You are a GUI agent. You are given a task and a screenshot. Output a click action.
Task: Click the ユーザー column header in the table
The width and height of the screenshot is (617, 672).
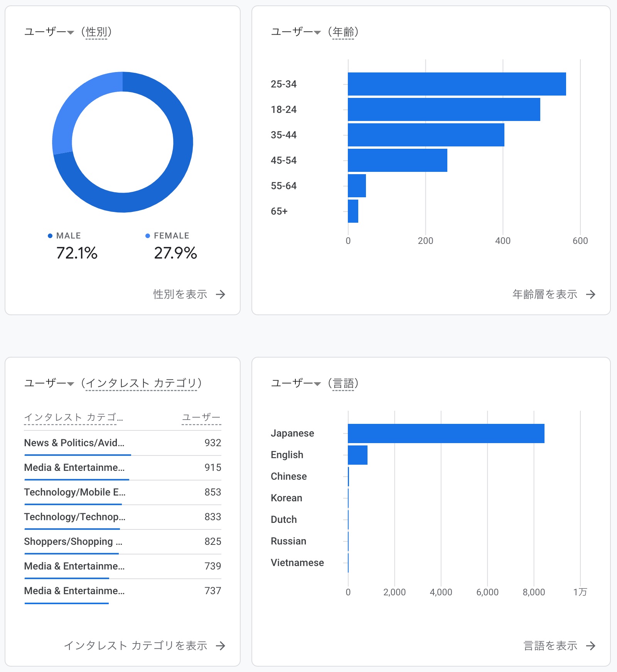(x=201, y=417)
